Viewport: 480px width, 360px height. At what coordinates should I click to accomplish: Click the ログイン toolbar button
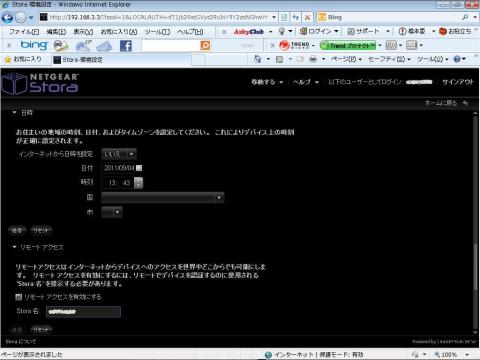point(319,31)
